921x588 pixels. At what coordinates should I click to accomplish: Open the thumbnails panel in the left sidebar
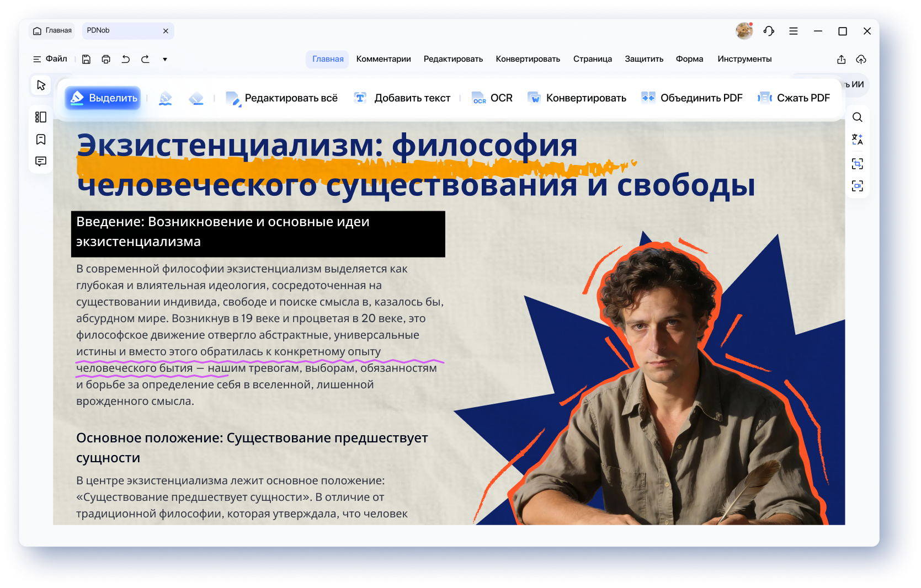point(41,117)
